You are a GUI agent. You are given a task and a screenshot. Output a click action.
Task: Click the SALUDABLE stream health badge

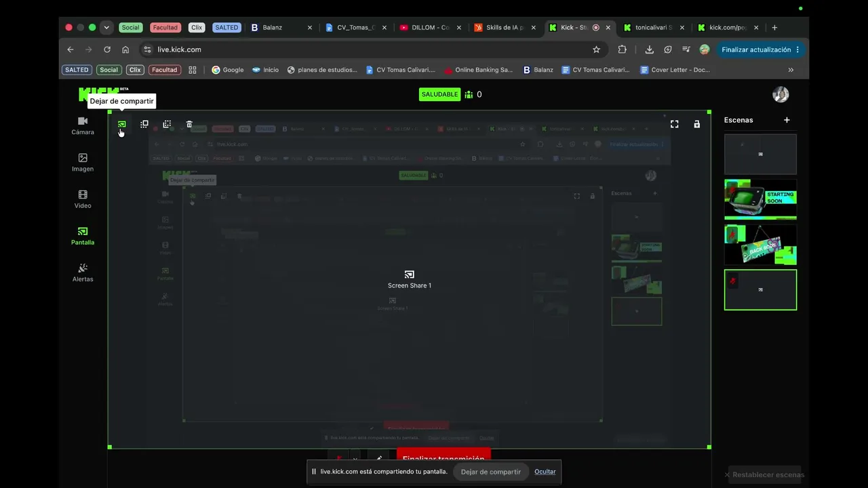point(439,94)
